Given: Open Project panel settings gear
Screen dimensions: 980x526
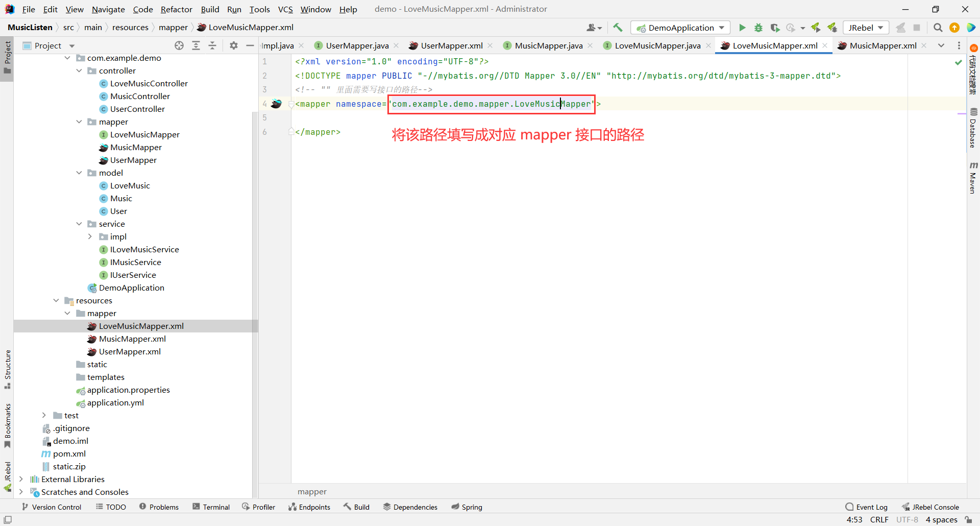Looking at the screenshot, I should [234, 45].
